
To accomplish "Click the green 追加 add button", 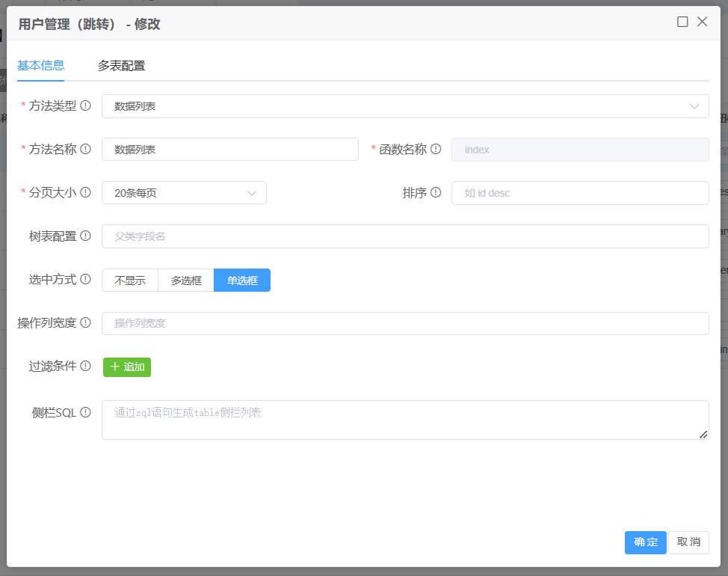I will point(127,367).
